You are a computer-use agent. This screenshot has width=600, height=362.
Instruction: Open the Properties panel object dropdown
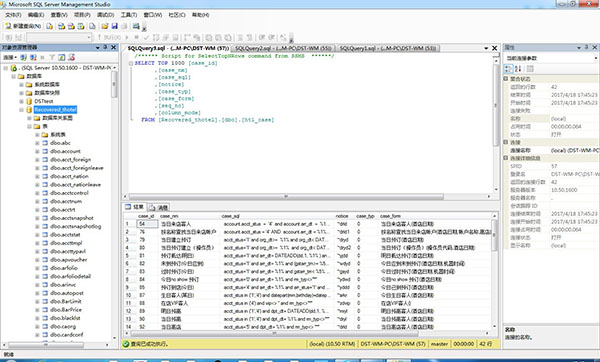[x=595, y=58]
